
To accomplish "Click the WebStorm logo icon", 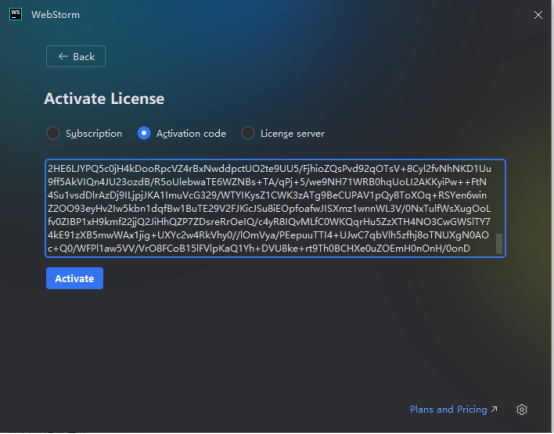I will (x=16, y=14).
